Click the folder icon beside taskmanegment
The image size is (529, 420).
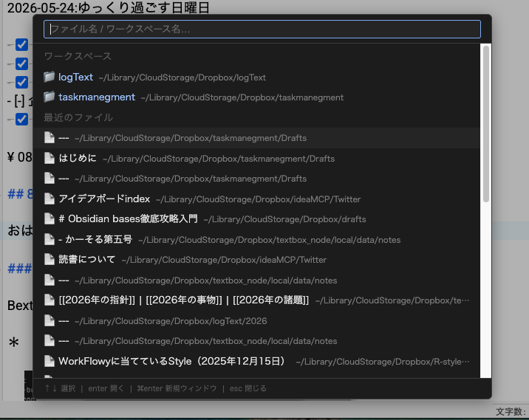tap(50, 97)
